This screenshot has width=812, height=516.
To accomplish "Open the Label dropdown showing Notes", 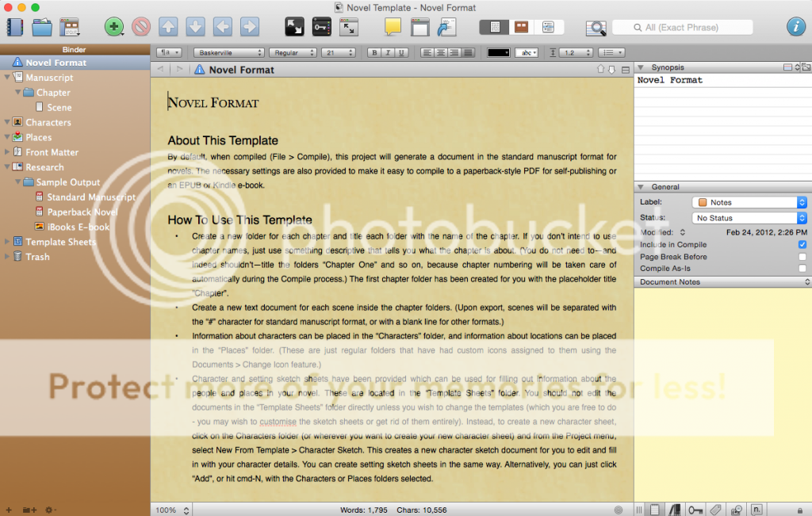I will 749,203.
